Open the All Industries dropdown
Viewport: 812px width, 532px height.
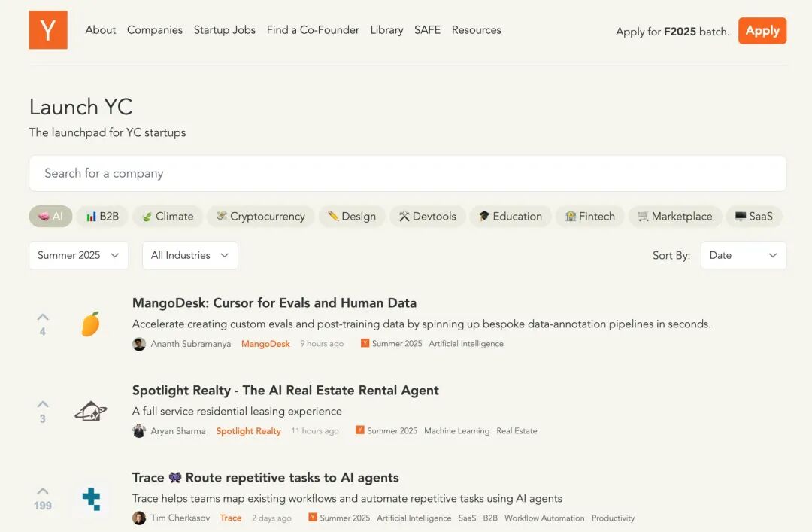190,255
